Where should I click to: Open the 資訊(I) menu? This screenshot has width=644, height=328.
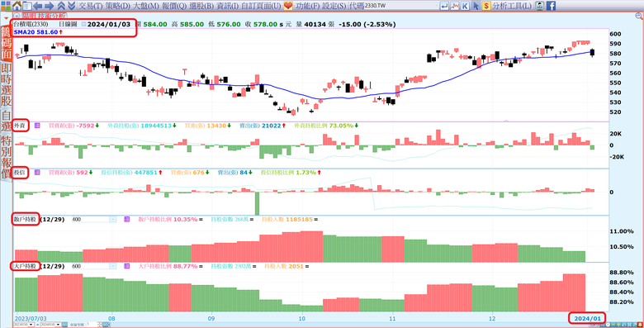coord(227,6)
